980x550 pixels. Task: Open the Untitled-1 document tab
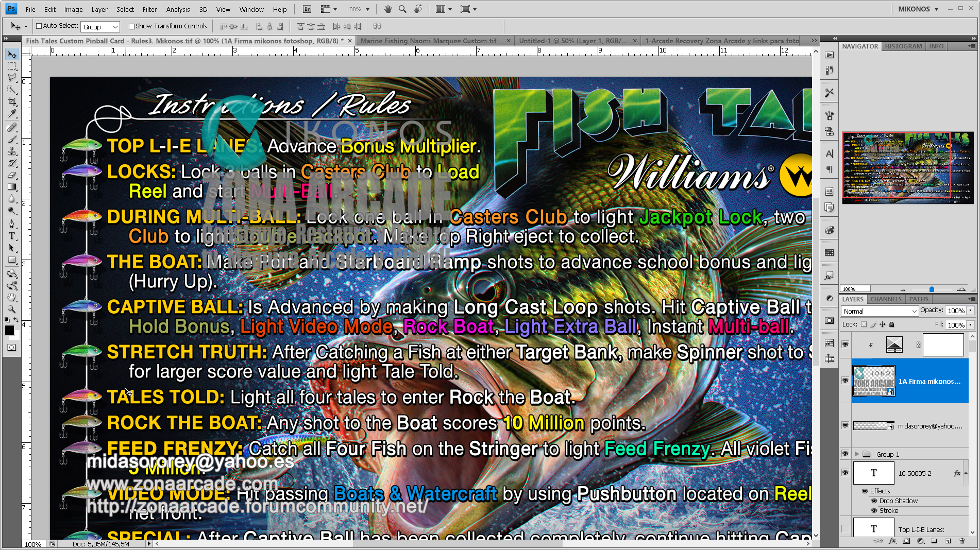573,41
